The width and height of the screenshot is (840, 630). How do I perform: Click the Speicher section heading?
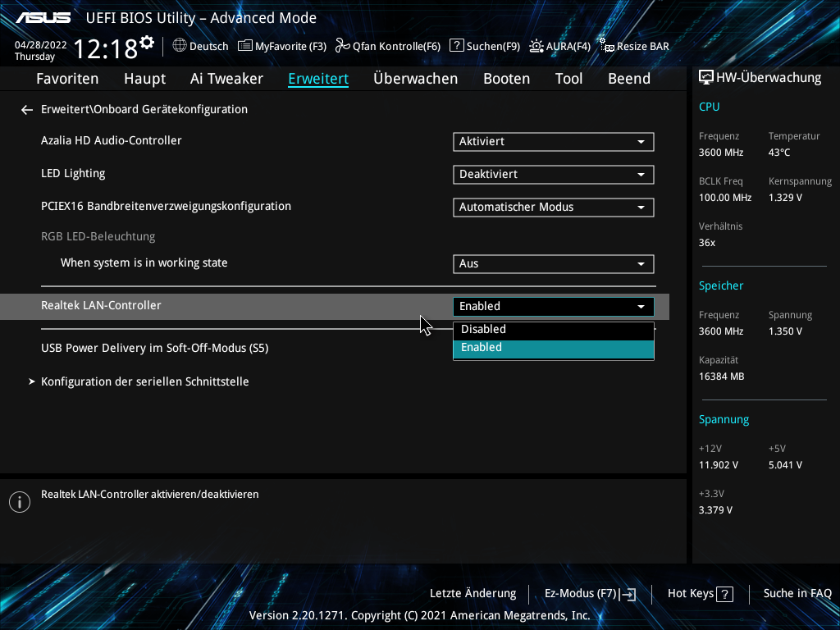point(721,285)
